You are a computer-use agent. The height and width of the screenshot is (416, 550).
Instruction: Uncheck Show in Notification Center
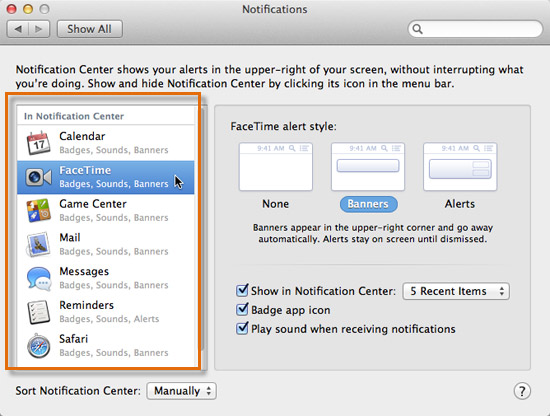[x=242, y=291]
